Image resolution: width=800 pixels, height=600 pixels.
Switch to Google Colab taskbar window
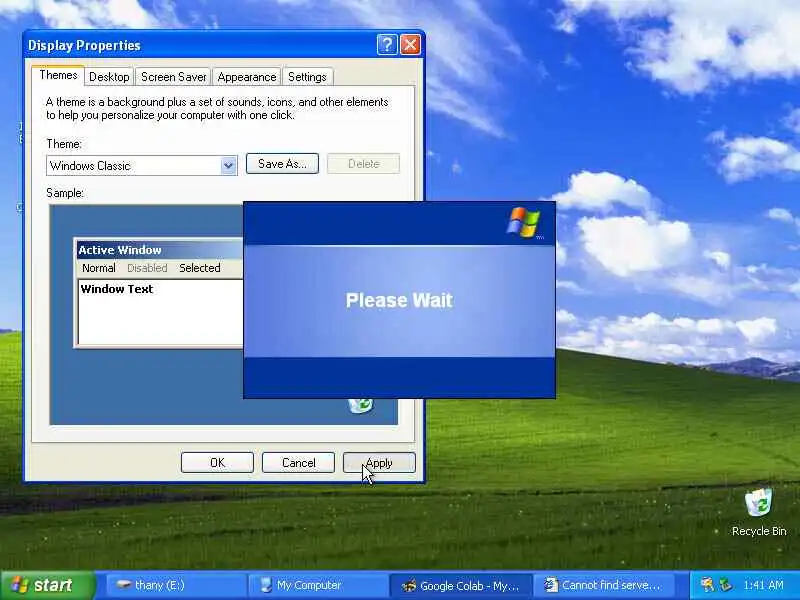460,585
